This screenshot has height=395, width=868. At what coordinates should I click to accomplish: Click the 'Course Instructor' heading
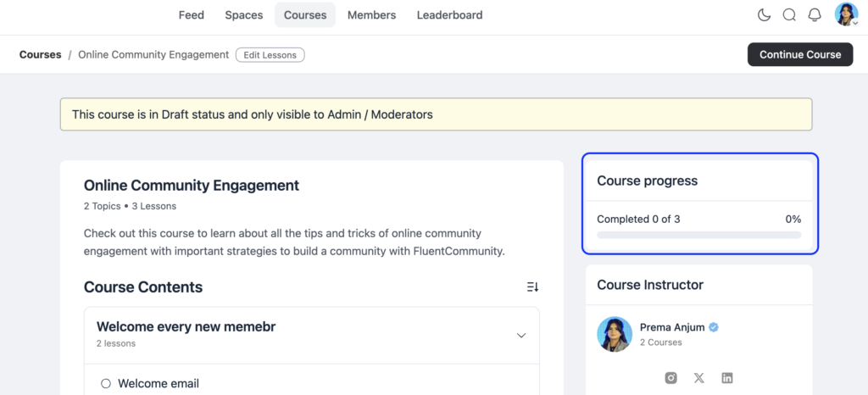650,285
